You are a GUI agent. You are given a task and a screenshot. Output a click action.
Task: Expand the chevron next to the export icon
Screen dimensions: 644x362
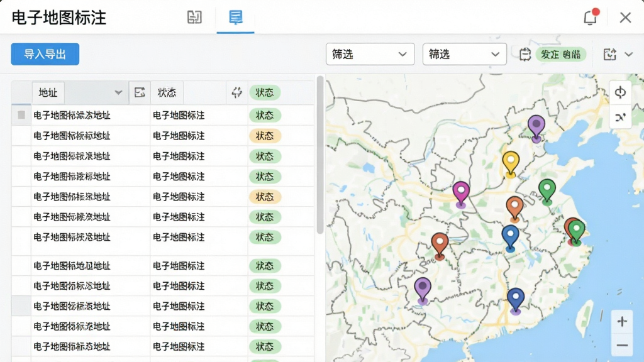[629, 54]
